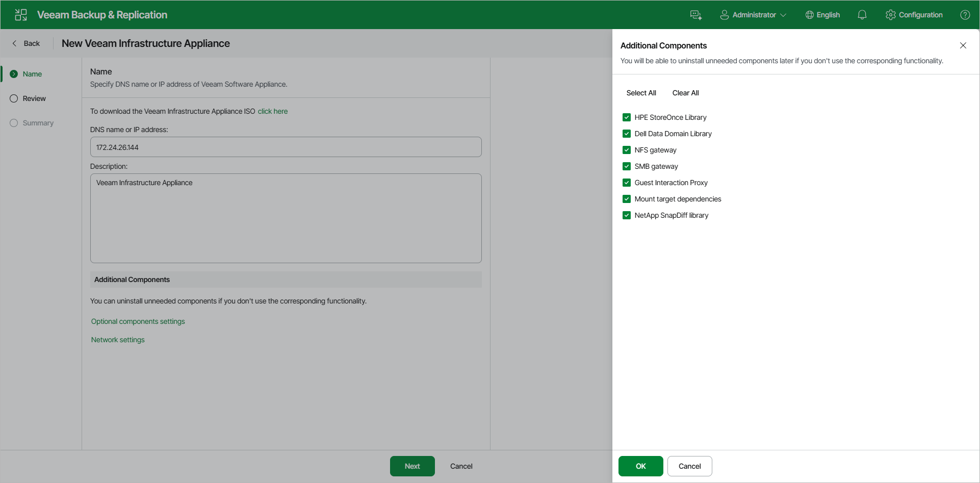Image resolution: width=980 pixels, height=483 pixels.
Task: Uncheck Mount target dependencies
Action: click(626, 199)
